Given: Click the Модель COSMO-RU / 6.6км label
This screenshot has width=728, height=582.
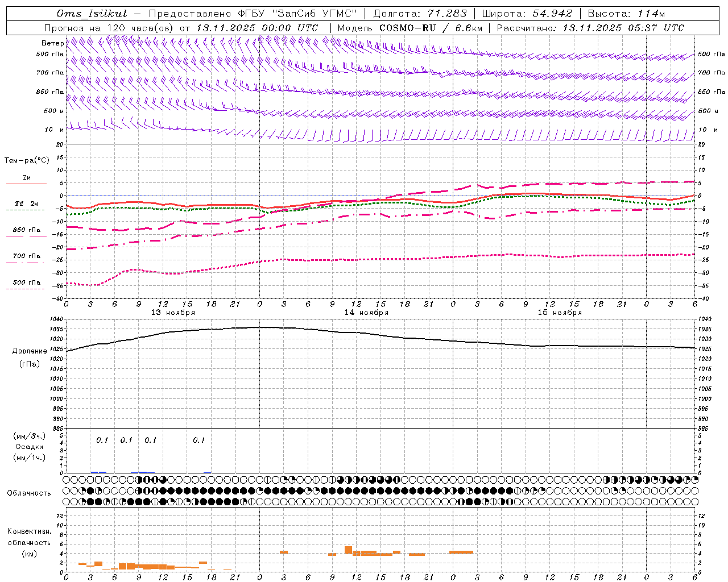Looking at the screenshot, I should click(x=410, y=28).
